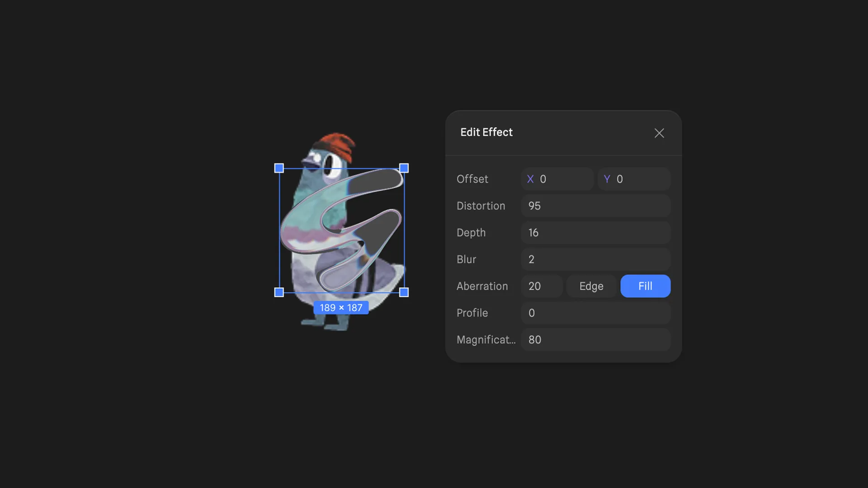Image resolution: width=868 pixels, height=488 pixels.
Task: Click the Edit Effect panel title
Action: click(486, 132)
